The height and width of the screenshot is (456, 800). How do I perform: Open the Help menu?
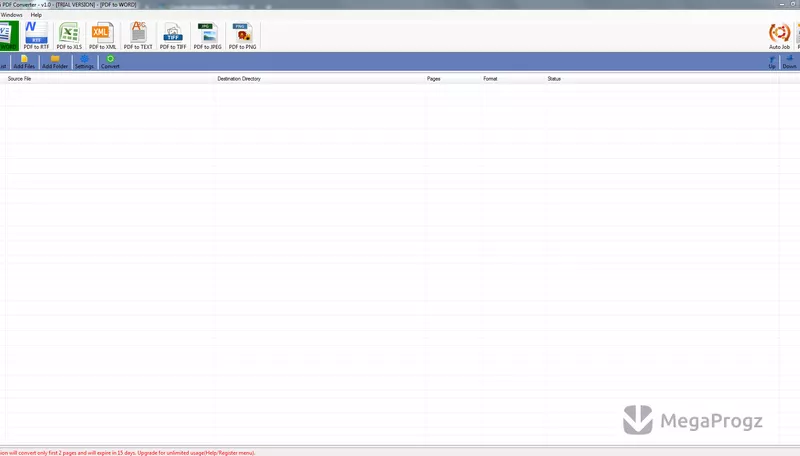36,15
